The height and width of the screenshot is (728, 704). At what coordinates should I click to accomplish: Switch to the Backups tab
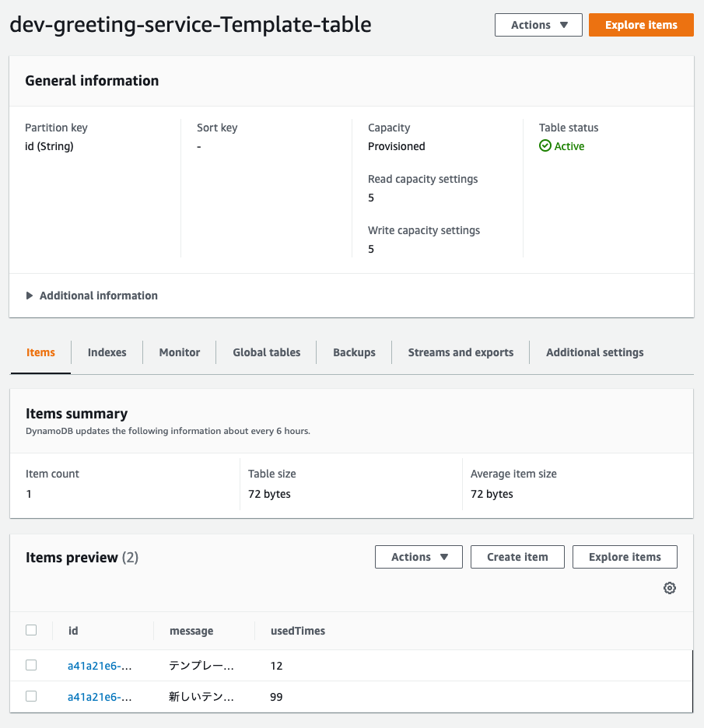(x=354, y=352)
